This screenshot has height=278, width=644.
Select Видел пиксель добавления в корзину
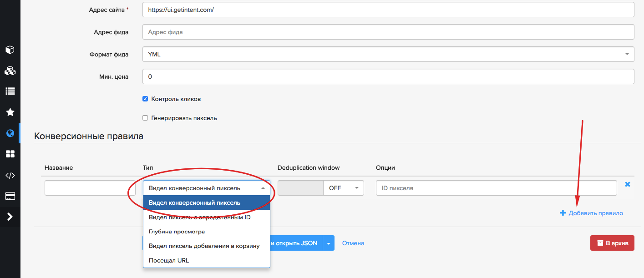[204, 246]
